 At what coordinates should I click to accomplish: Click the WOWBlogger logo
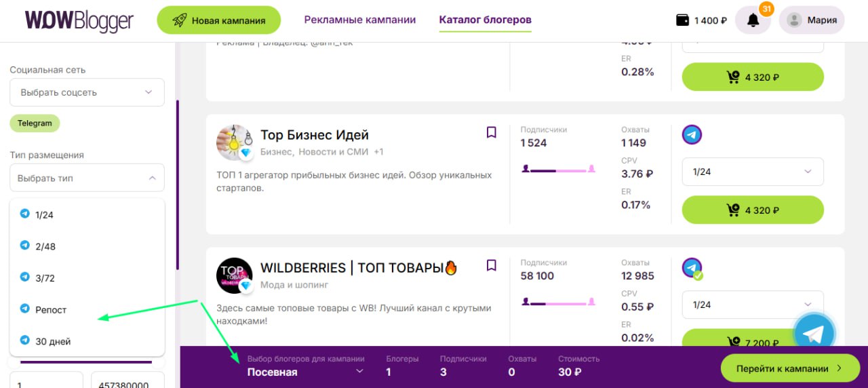79,20
